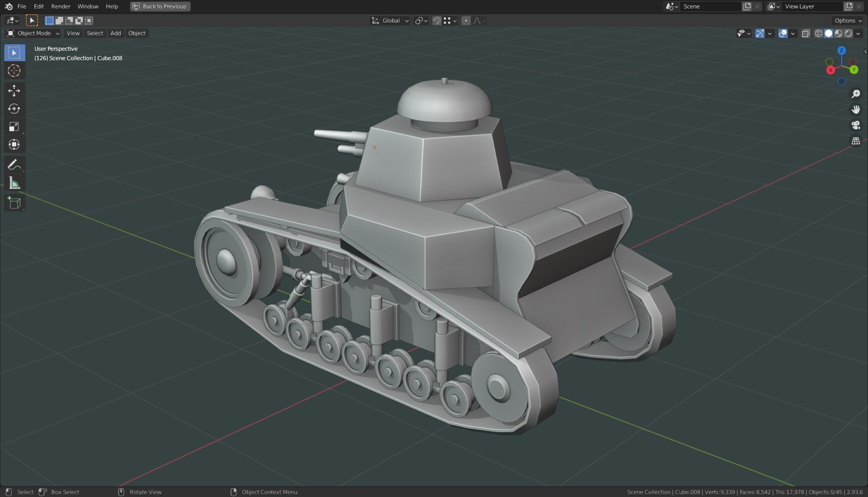
Task: Open proportional editing falloff dropdown
Action: (480, 20)
